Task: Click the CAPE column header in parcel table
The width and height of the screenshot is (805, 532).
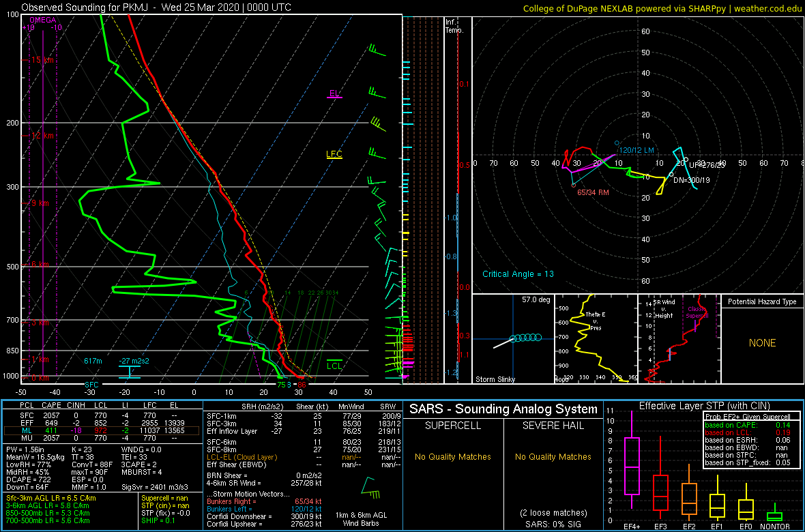Action: click(x=51, y=405)
